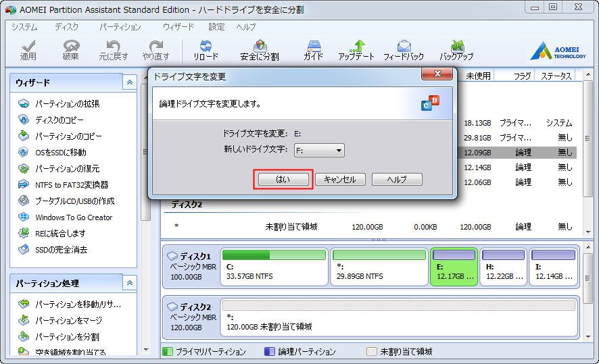Collapse the パーティション処理 panel
The image size is (599, 364).
(x=130, y=283)
